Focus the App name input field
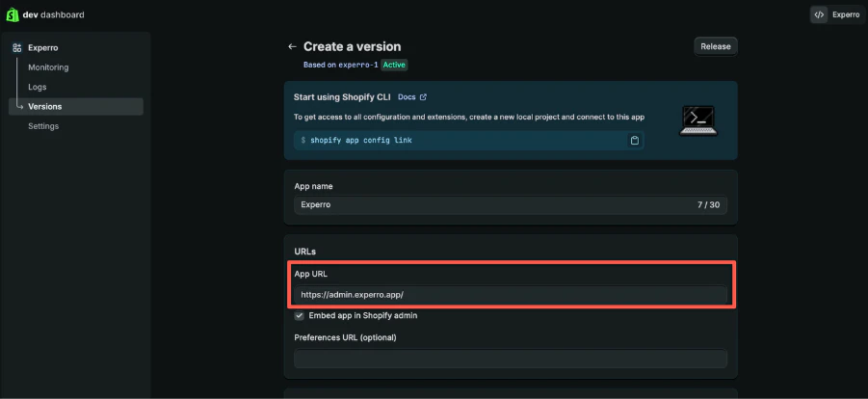The width and height of the screenshot is (868, 399). click(x=511, y=205)
